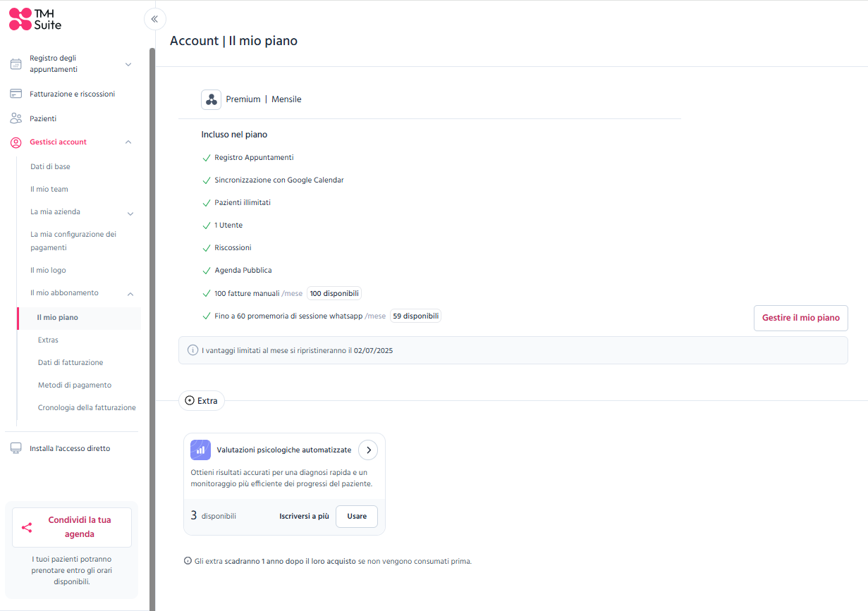Click the monitor icon beside Installa l'accesso diretto
The height and width of the screenshot is (611, 868).
coord(16,448)
